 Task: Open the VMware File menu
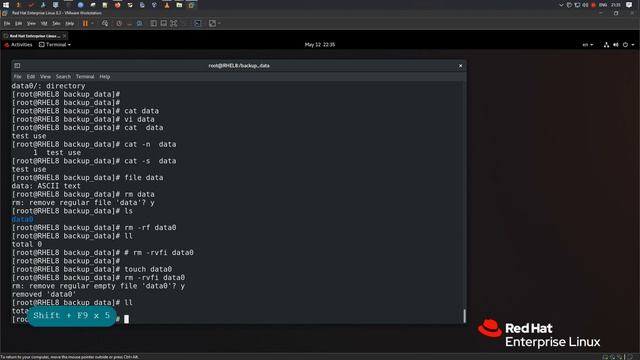coord(7,24)
